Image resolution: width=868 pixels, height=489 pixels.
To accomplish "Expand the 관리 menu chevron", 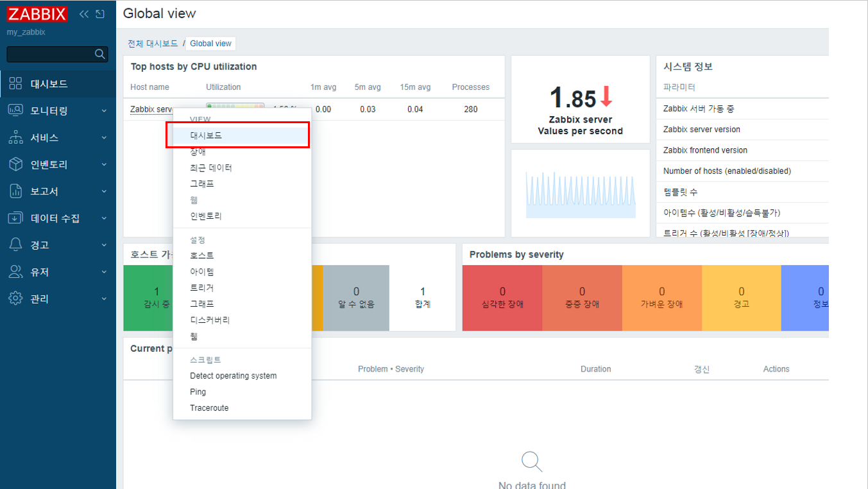I will (104, 300).
